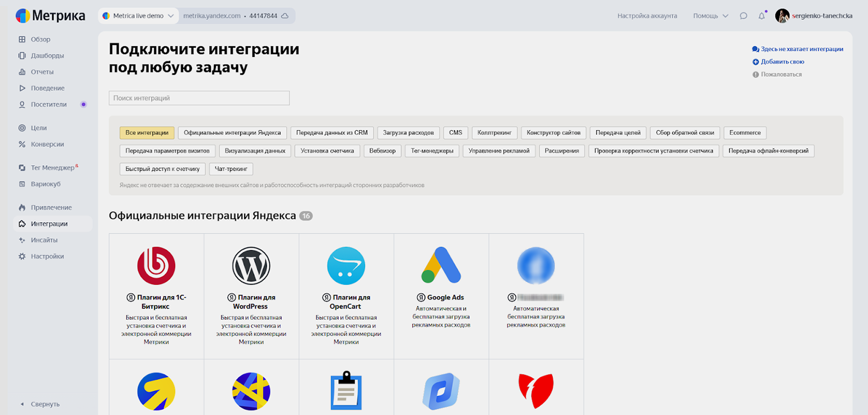Click the Метрика logo icon
Image resolution: width=868 pixels, height=415 pixels.
(x=23, y=16)
